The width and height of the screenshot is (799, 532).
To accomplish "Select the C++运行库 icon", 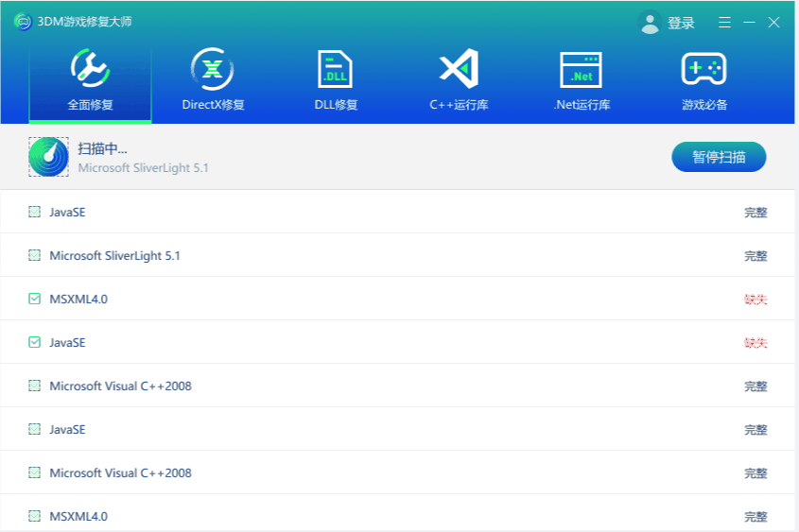I will pyautogui.click(x=459, y=68).
